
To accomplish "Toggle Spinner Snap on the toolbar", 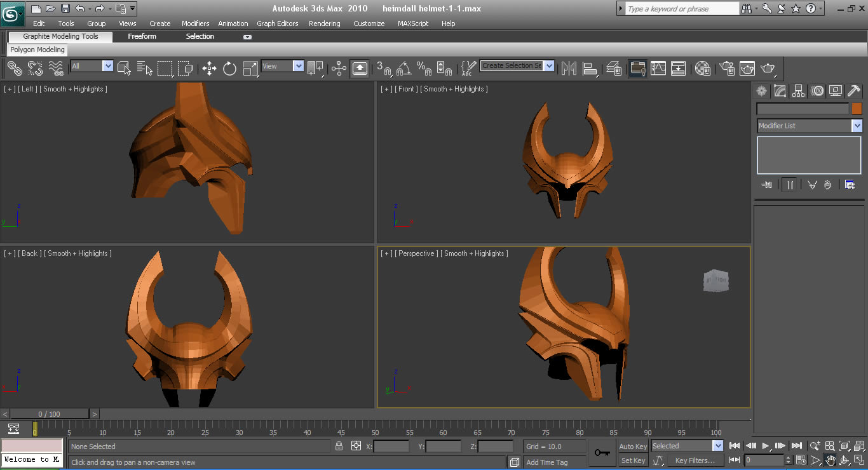I will (x=444, y=67).
